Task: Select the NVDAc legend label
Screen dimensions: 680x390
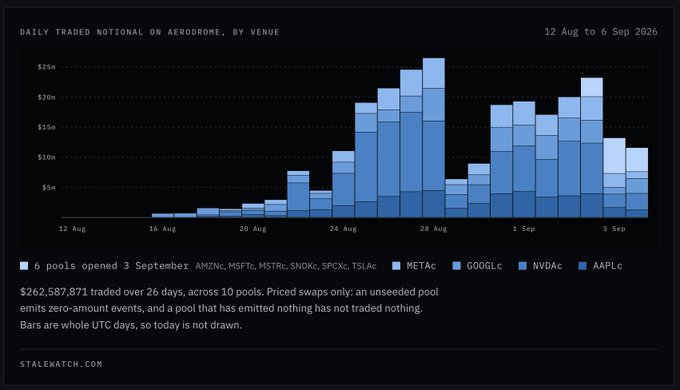Action: (x=547, y=266)
